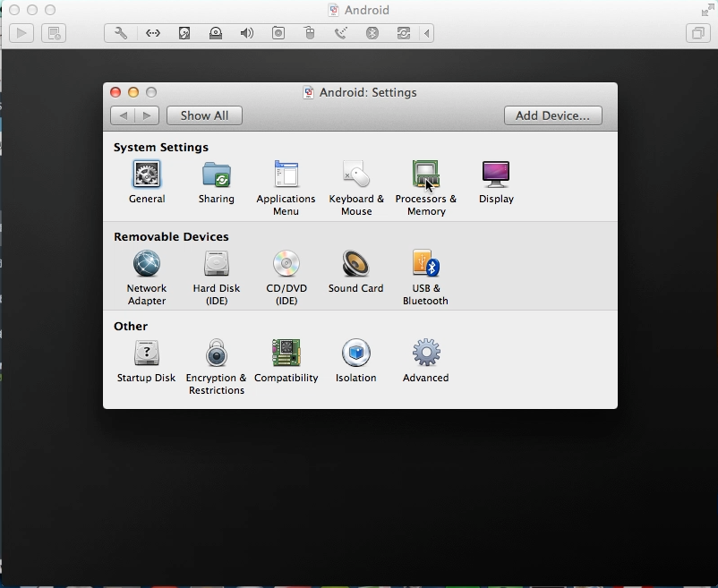This screenshot has width=718, height=588.
Task: Open the Display settings pane
Action: tap(496, 182)
